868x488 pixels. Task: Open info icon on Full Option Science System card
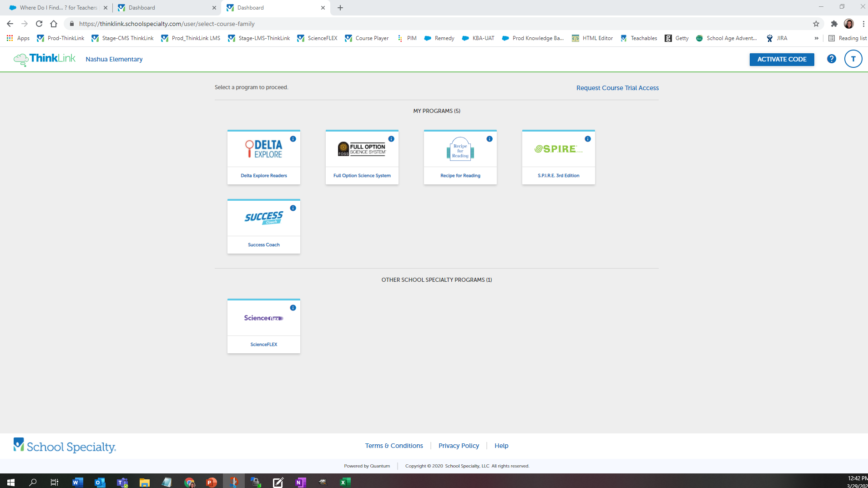[391, 139]
